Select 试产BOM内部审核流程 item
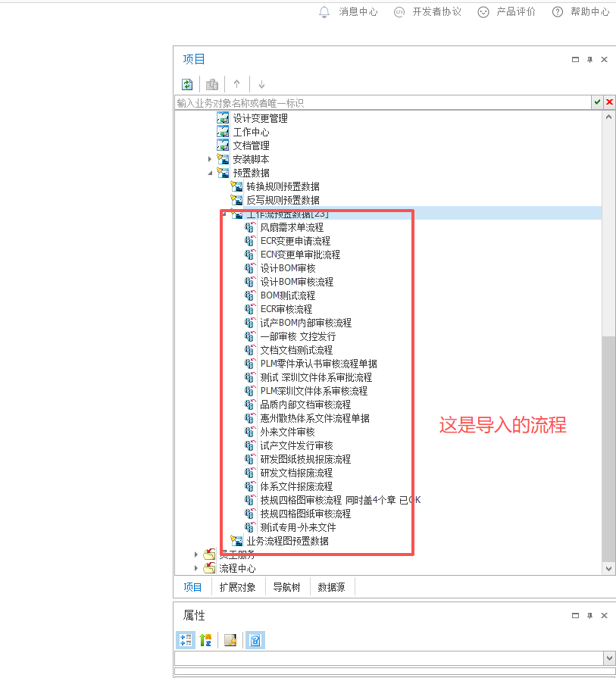The height and width of the screenshot is (678, 616). 305,323
